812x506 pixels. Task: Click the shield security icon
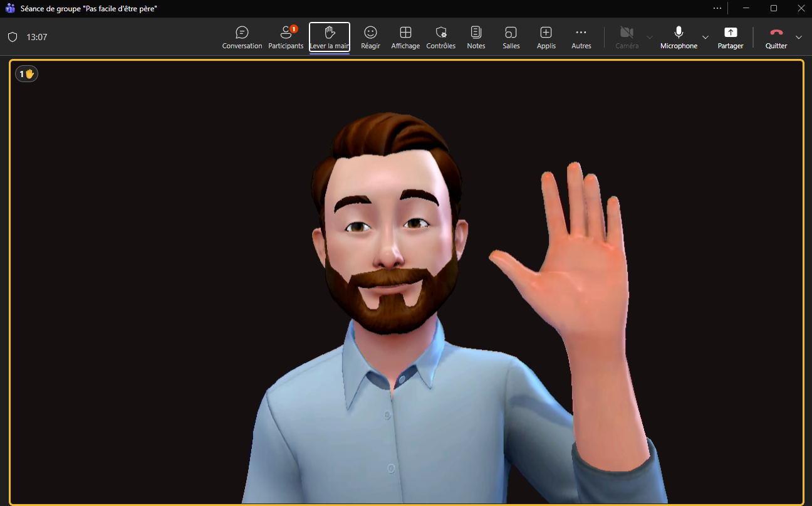point(13,37)
